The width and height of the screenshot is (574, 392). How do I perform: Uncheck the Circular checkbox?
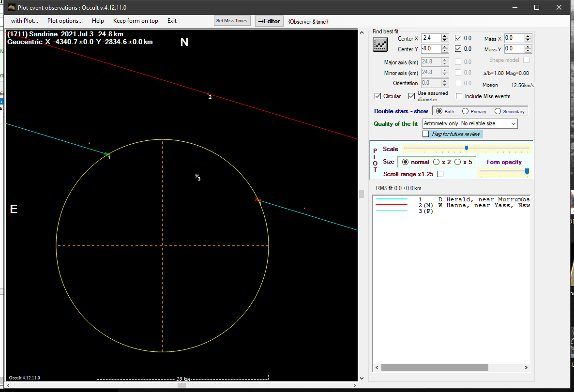click(x=378, y=96)
